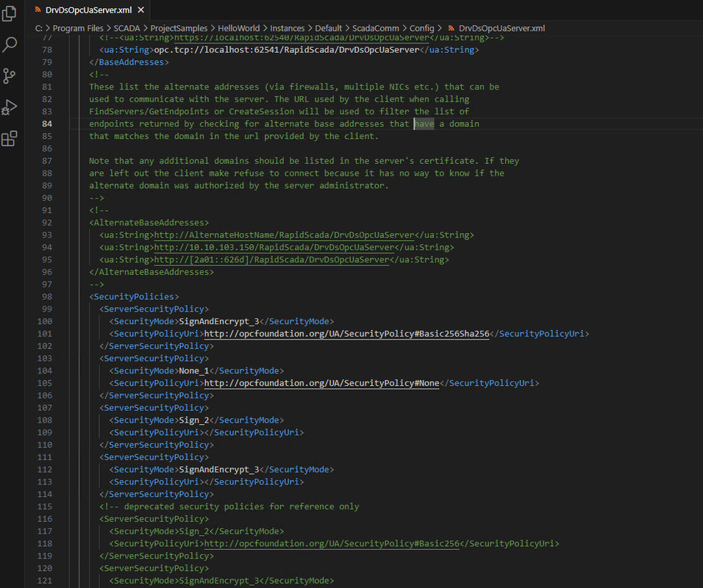This screenshot has width=703, height=588.
Task: Open the Default breadcrumb segment
Action: click(328, 28)
